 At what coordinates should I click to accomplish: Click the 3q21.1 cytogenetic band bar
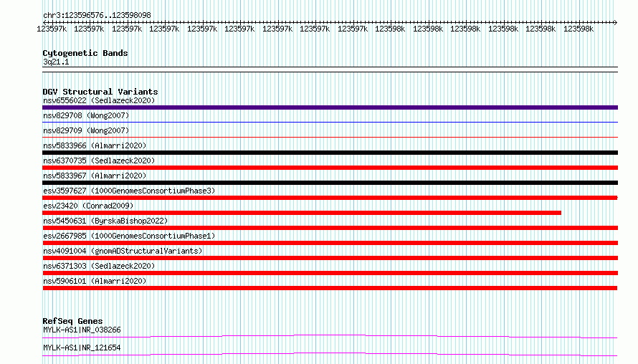click(330, 70)
